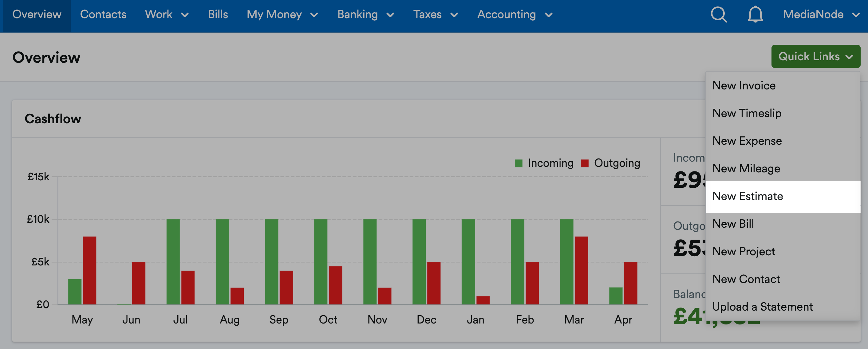Image resolution: width=868 pixels, height=349 pixels.
Task: Click the March outgoing red bar
Action: 581,271
